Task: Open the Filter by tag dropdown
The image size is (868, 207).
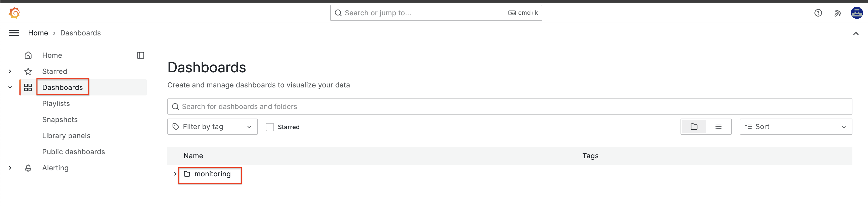Action: [x=212, y=127]
